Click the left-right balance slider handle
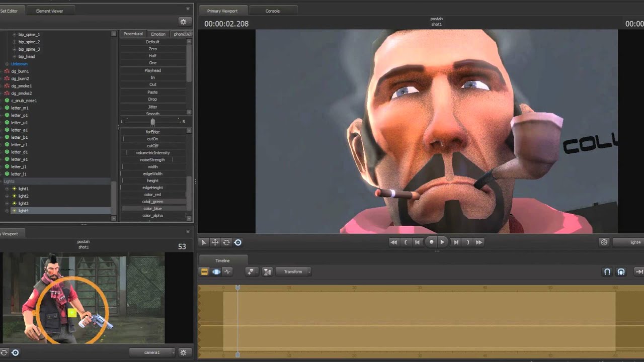 152,121
